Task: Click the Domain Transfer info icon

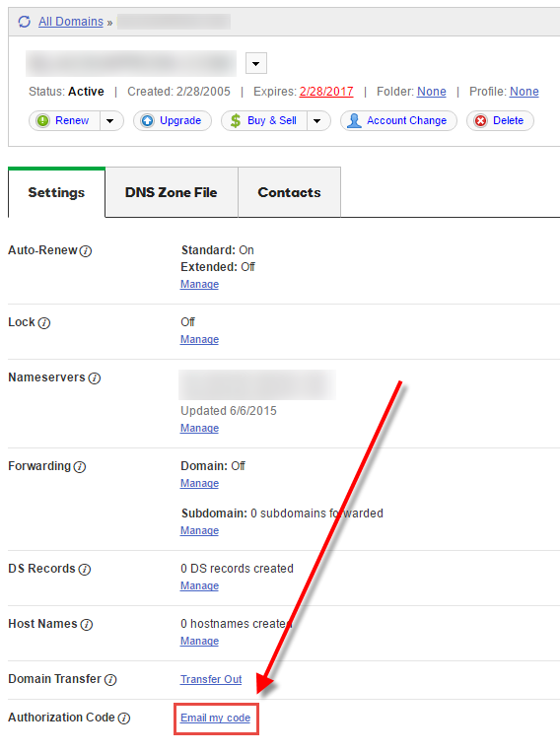Action: [x=110, y=679]
